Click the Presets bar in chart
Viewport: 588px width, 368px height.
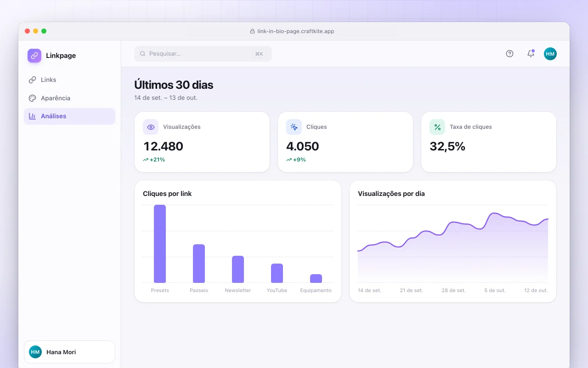(x=160, y=244)
